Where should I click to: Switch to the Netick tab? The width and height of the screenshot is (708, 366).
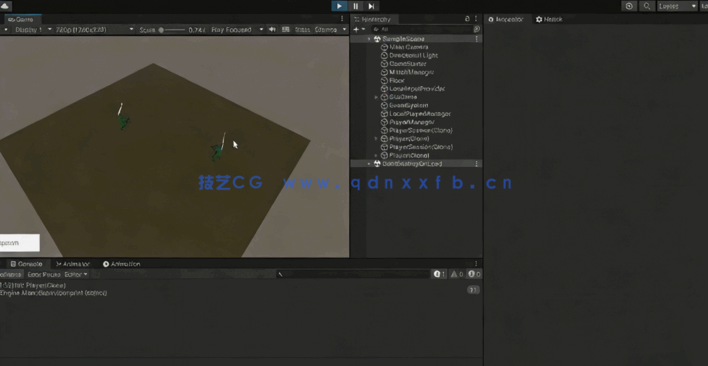click(x=549, y=19)
